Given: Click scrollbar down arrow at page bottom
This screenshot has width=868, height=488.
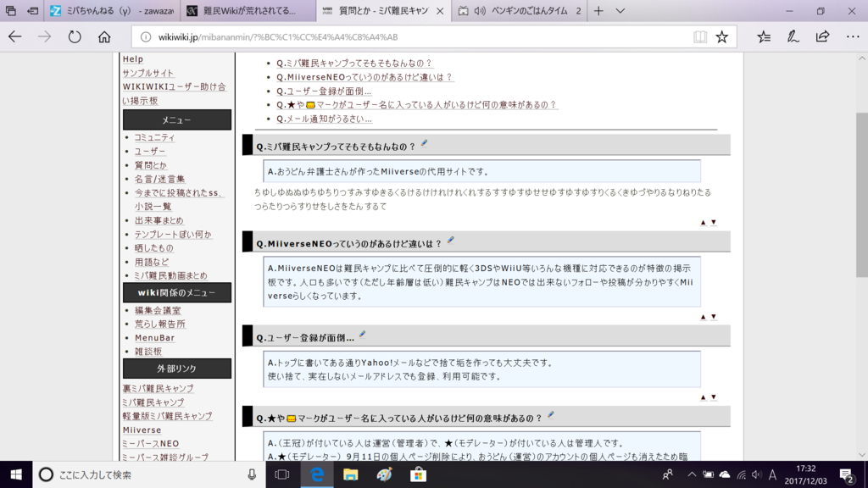Looking at the screenshot, I should point(862,455).
